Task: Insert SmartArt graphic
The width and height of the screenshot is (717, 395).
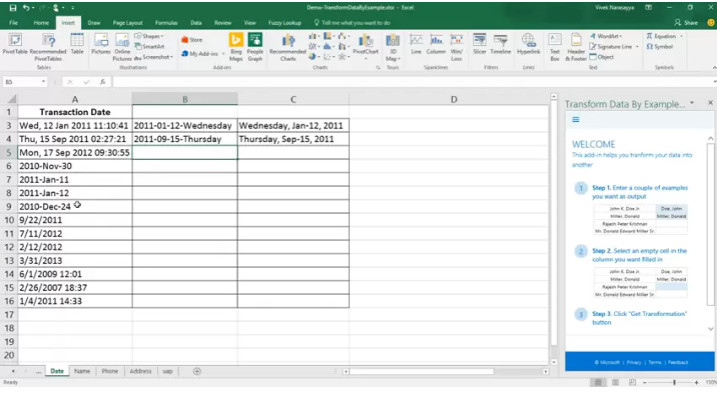Action: click(150, 46)
